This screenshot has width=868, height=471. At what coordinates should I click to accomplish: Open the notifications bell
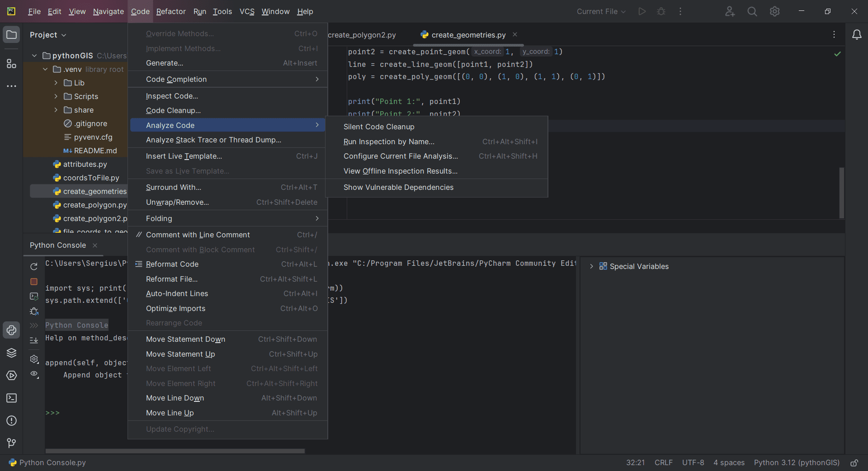click(x=856, y=35)
